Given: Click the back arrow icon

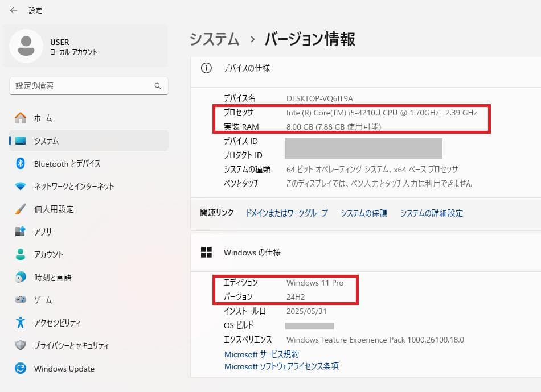Looking at the screenshot, I should 14,10.
